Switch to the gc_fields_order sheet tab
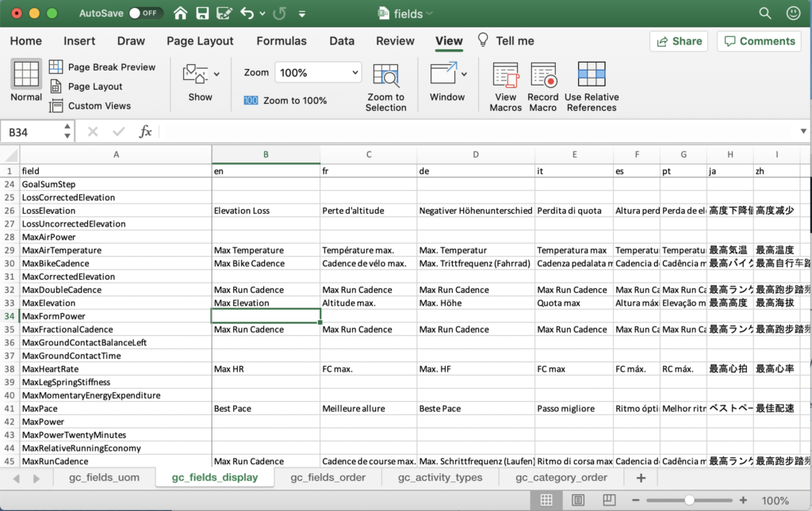This screenshot has height=511, width=812. pos(327,478)
